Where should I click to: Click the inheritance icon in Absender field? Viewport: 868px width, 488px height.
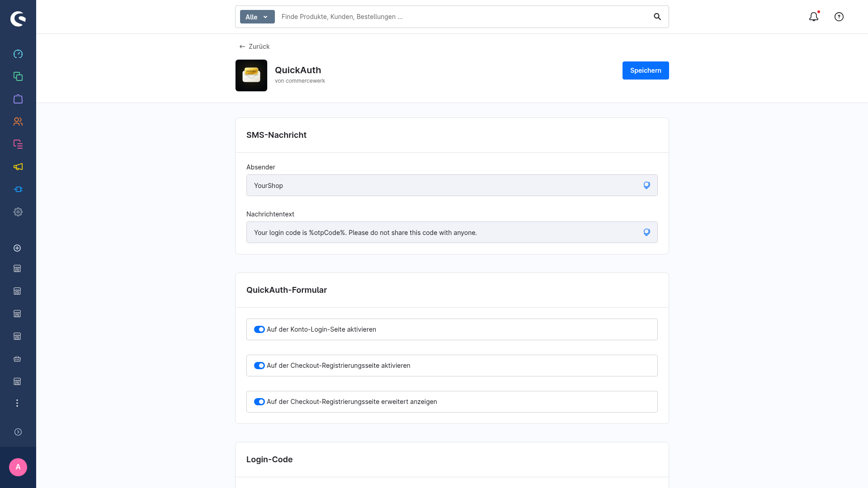[x=646, y=185]
